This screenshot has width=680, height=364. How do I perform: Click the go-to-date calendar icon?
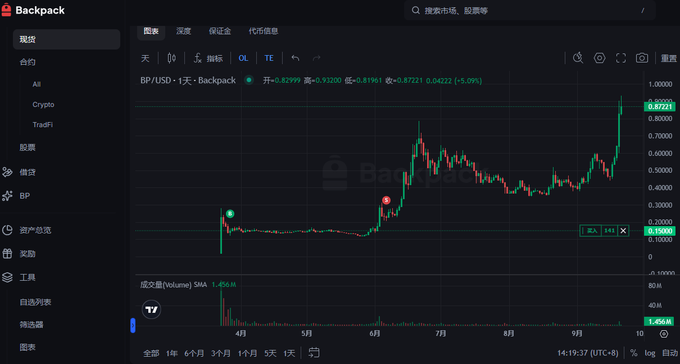point(314,353)
